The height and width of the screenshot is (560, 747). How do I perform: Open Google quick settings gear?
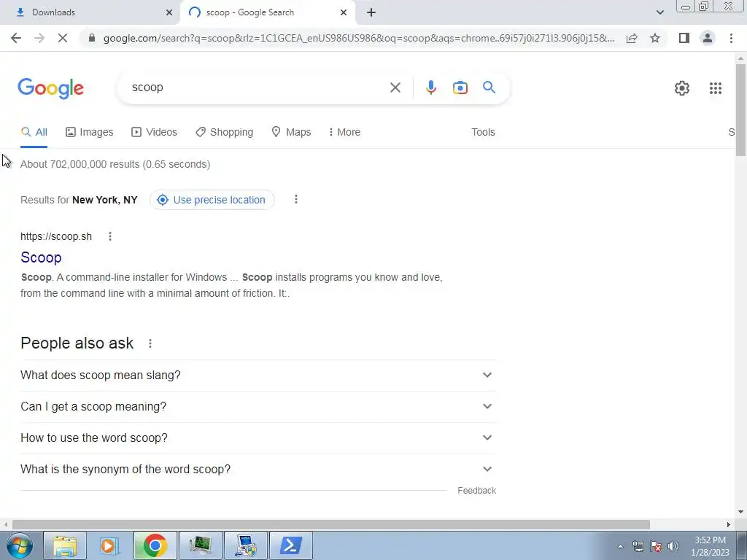click(682, 88)
